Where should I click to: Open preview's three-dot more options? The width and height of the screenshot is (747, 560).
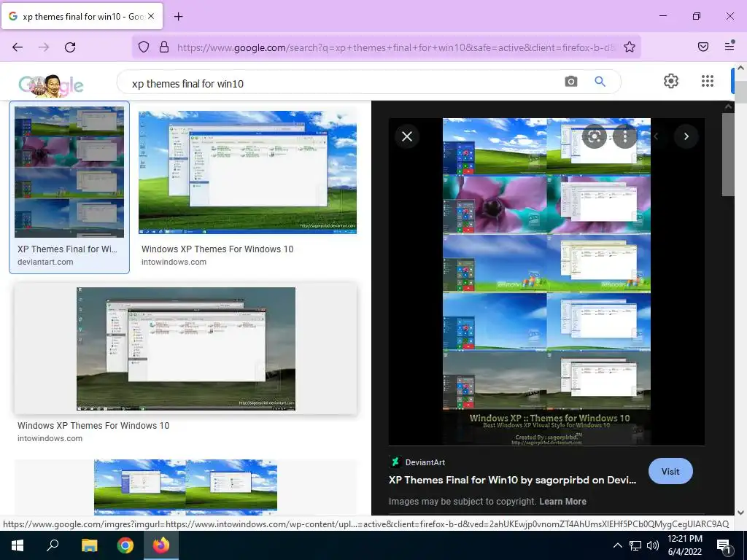625,136
